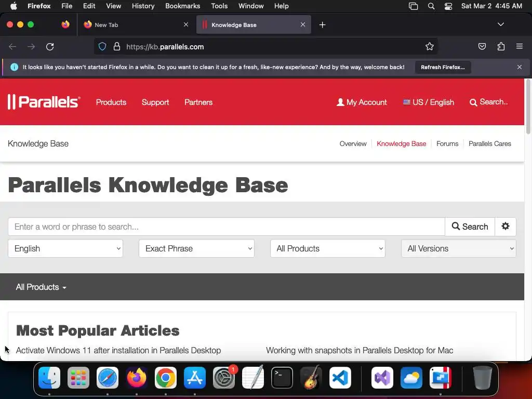Click the header Search.. link

[488, 102]
